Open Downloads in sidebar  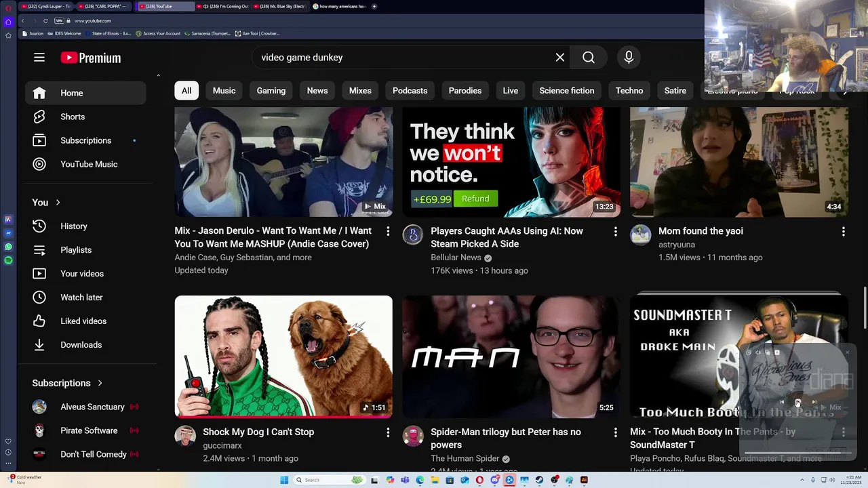click(x=85, y=345)
